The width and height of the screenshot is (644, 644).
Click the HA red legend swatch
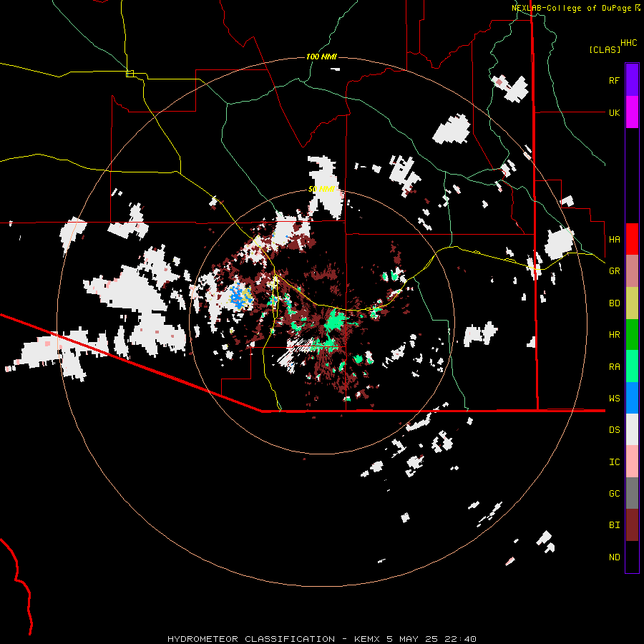coord(632,239)
